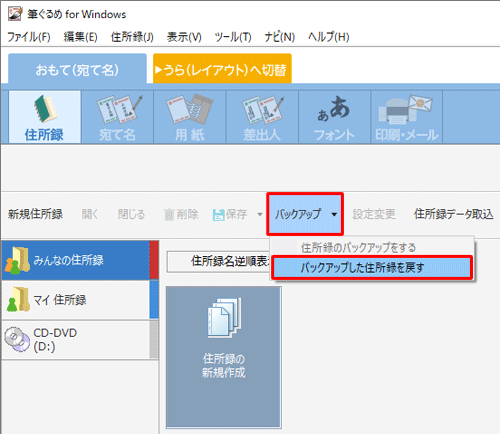
Task: Choose バックアップした住所録を戻す menu entry
Action: click(372, 268)
